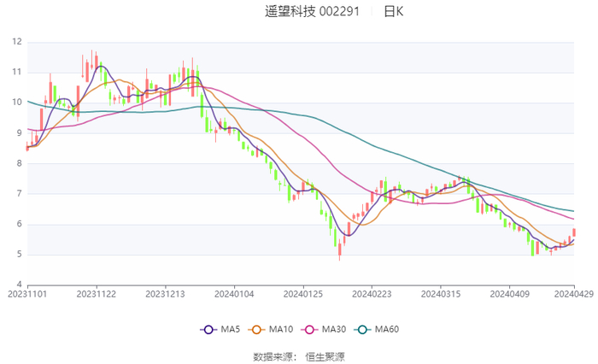Click the 数据来源 恒生聚源 source text

point(299,355)
